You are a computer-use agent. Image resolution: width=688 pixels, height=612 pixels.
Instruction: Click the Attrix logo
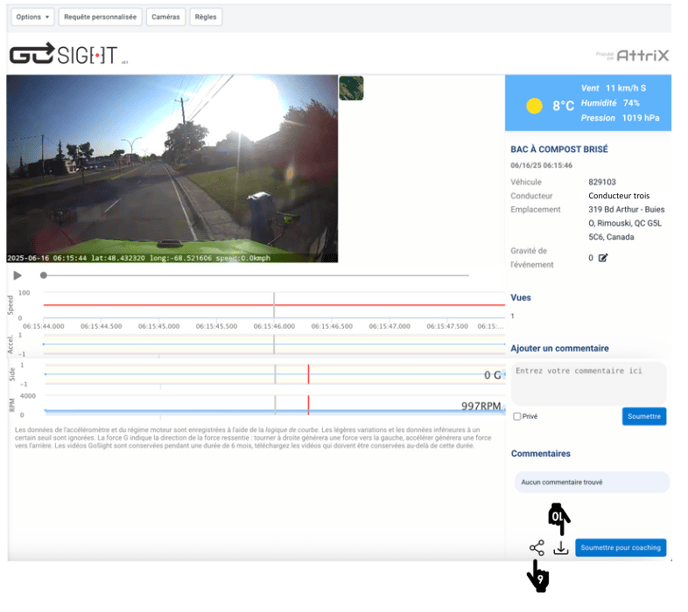(642, 56)
